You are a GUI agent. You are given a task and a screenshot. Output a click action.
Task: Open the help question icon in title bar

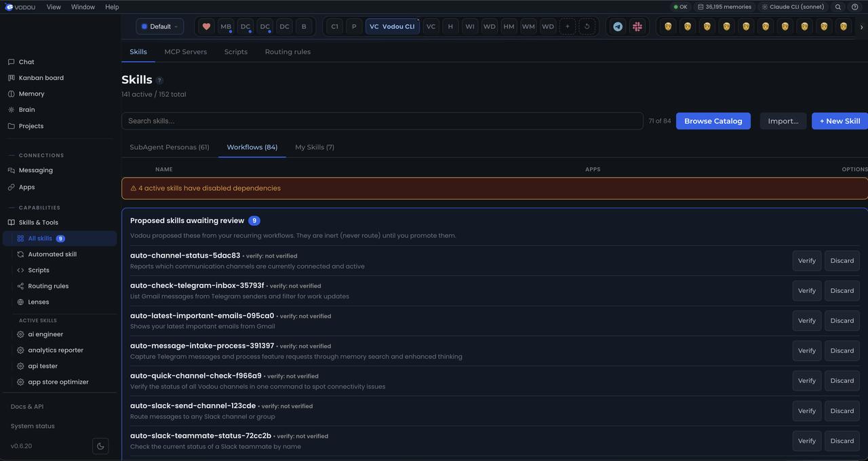tap(854, 7)
